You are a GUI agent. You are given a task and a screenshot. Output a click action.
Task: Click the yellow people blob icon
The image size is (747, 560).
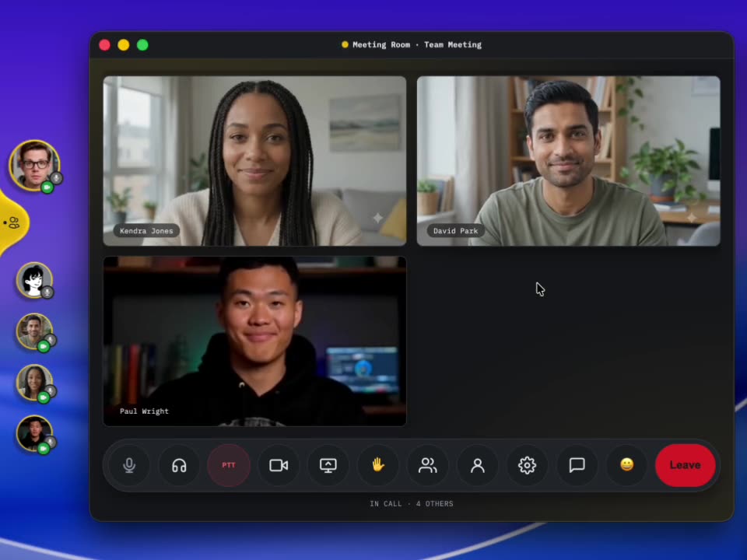tap(13, 222)
